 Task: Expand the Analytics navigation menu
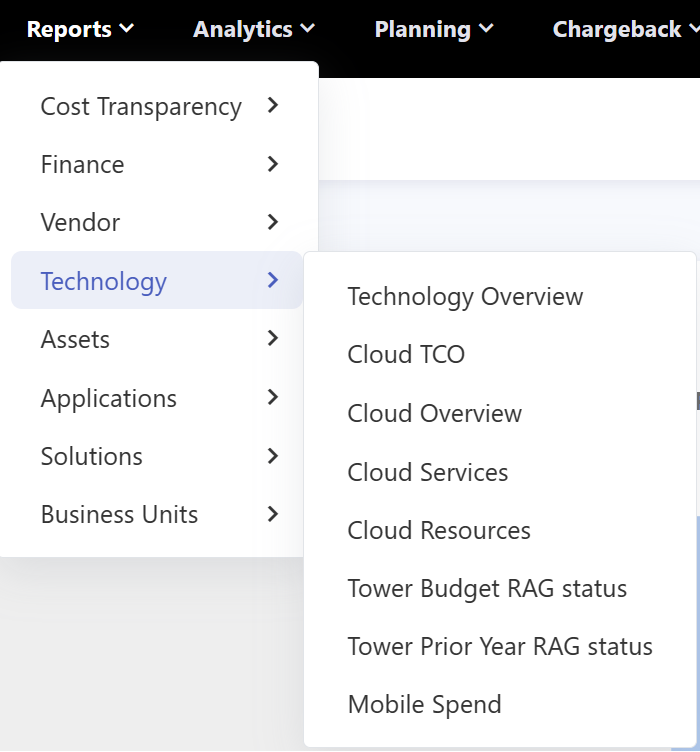click(x=254, y=29)
